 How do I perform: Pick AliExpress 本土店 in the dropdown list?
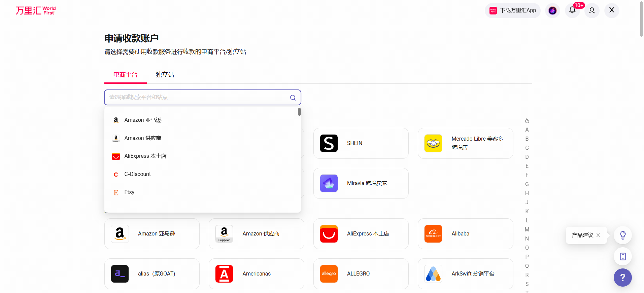click(201, 156)
